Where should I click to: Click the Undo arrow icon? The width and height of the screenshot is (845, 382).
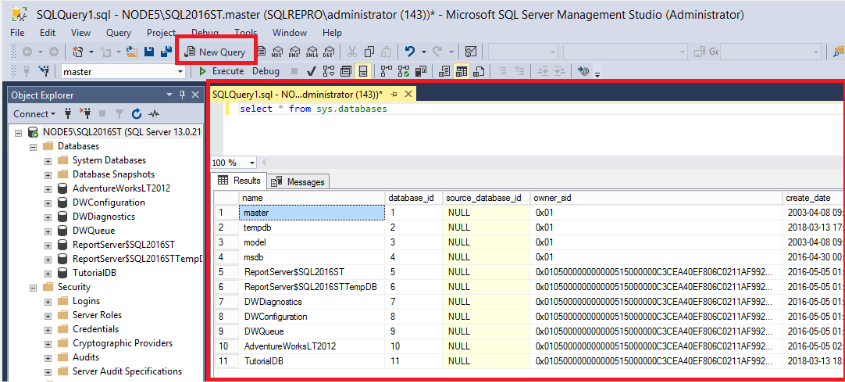click(410, 52)
